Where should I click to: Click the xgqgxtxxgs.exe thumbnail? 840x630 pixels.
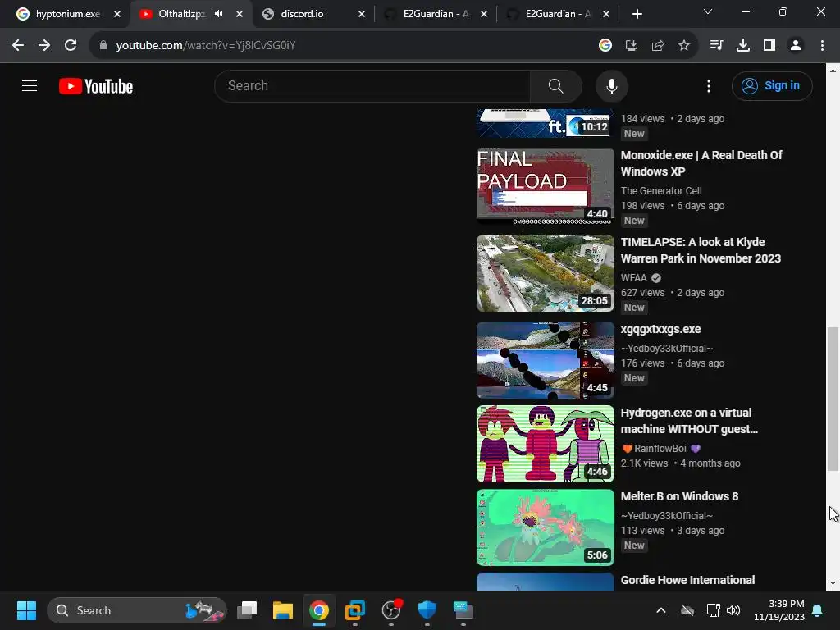click(546, 360)
